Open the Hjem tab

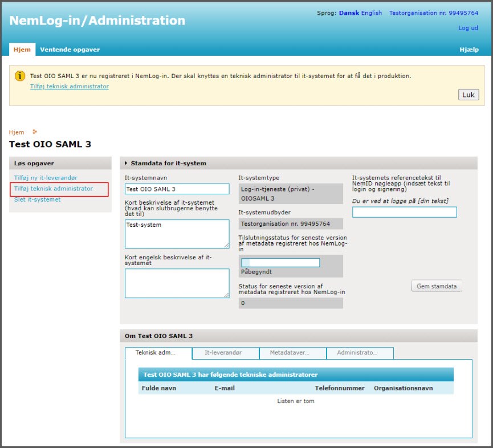[x=22, y=50]
